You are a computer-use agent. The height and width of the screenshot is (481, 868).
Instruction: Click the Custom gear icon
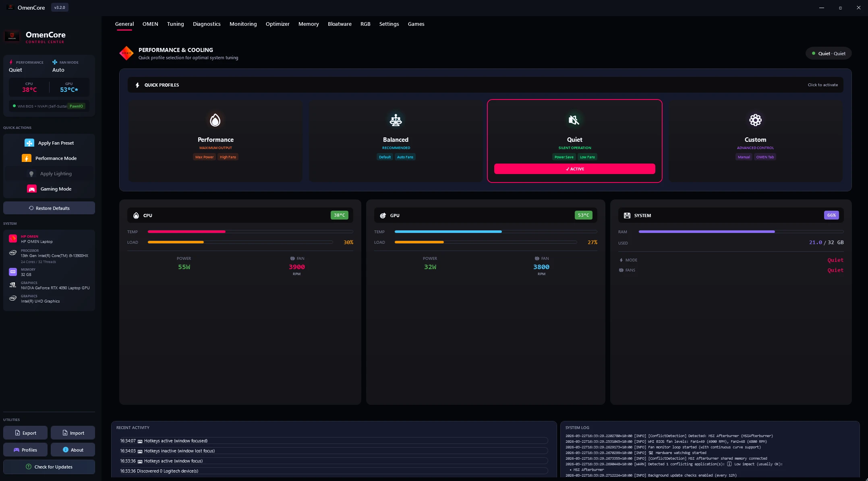click(755, 120)
